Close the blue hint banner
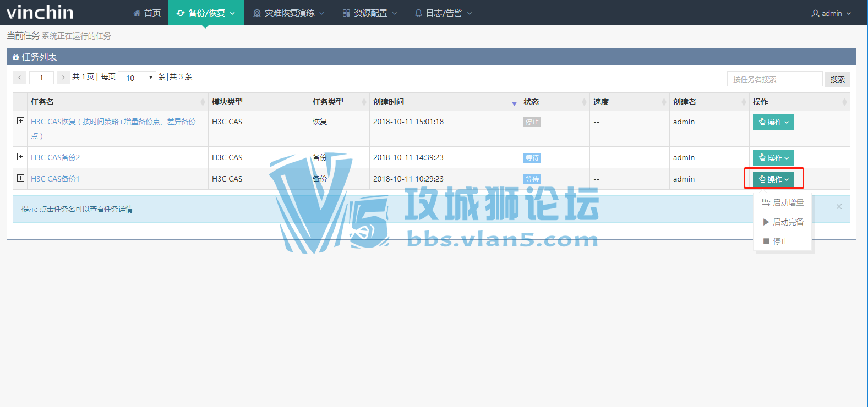The width and height of the screenshot is (868, 407). [x=839, y=206]
